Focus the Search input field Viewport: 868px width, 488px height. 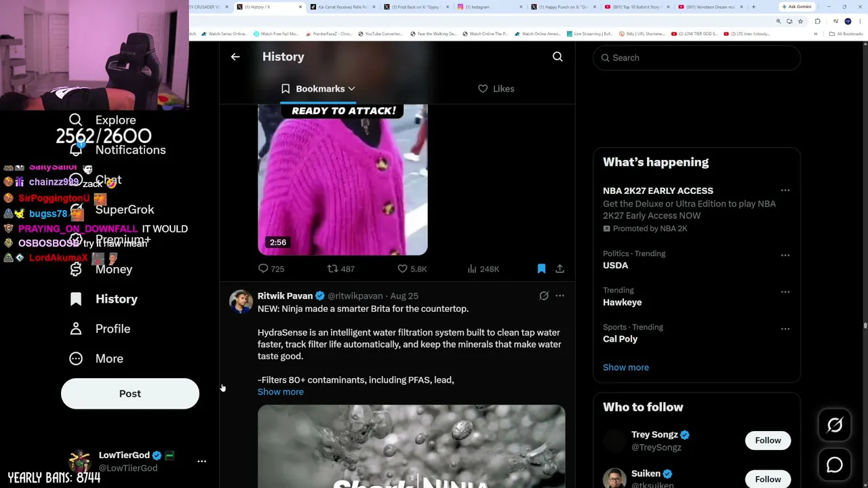tap(697, 58)
